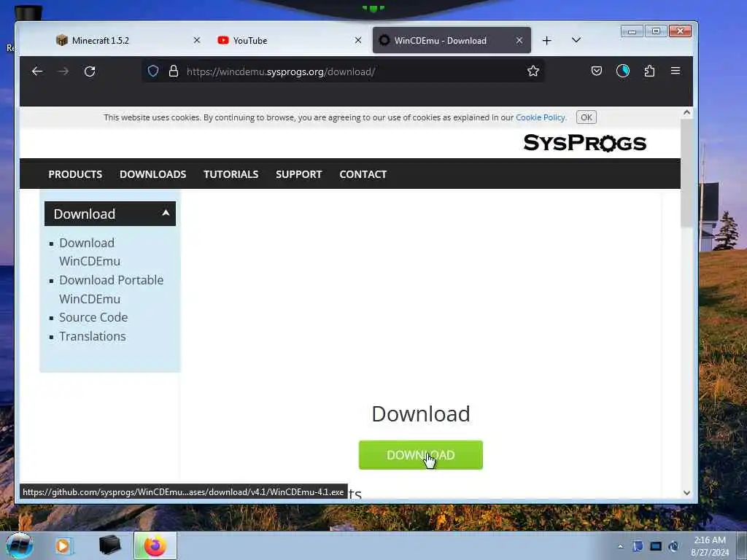
Task: Click the page scrollbar down arrow
Action: click(x=686, y=493)
